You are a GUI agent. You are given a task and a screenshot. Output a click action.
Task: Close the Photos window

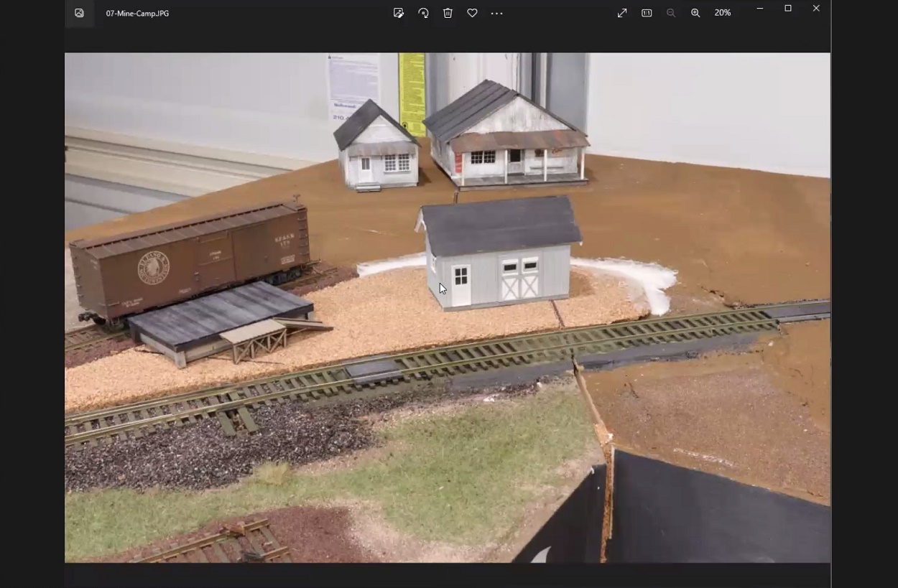[816, 9]
